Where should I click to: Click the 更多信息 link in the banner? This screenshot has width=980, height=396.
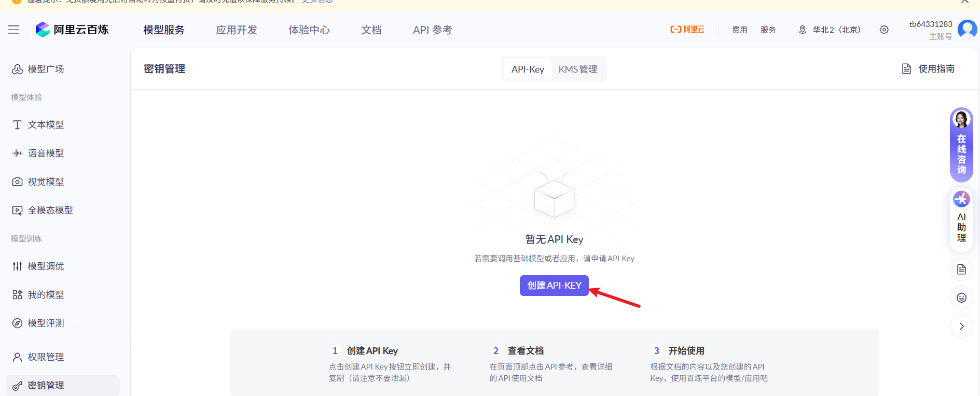click(x=318, y=2)
